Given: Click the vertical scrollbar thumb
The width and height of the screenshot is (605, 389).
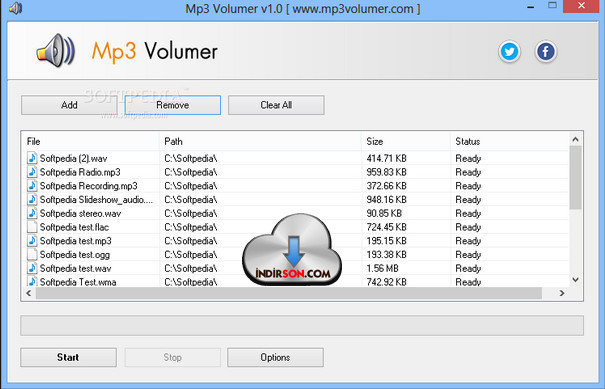Looking at the screenshot, I should 575,178.
